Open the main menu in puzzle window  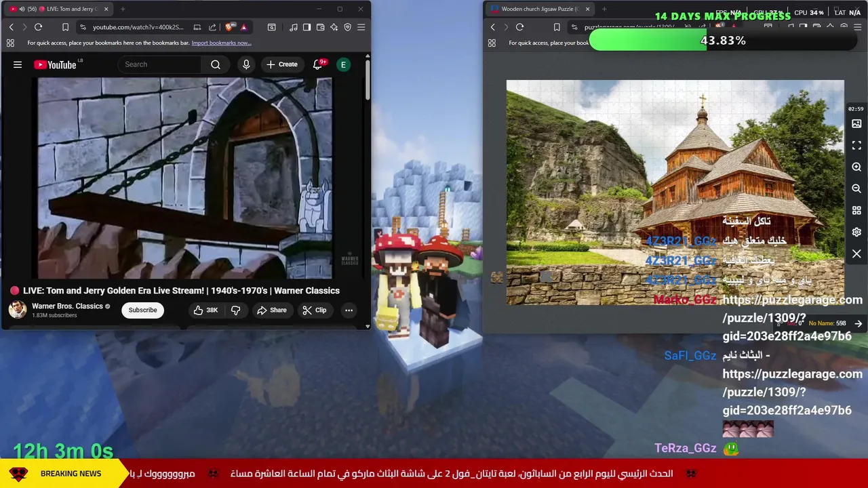(x=857, y=27)
